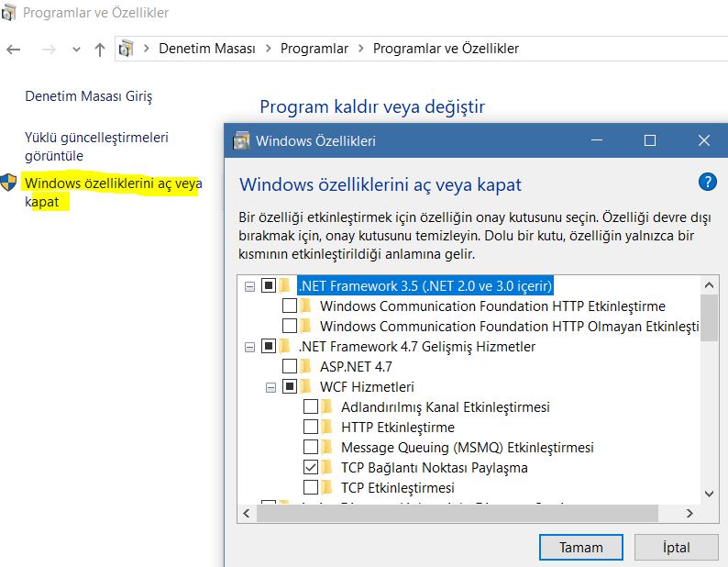Go up one folder level arrow
Viewport: 728px width, 567px height.
pos(100,49)
